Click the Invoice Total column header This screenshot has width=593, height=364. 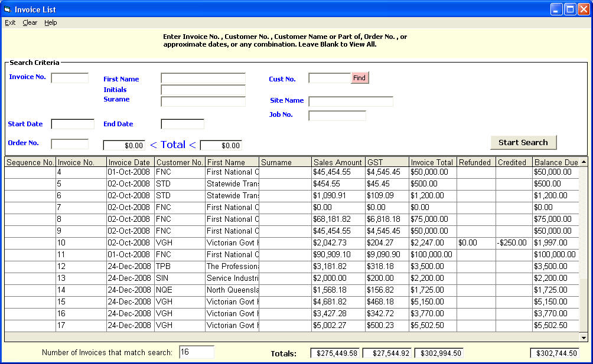433,162
